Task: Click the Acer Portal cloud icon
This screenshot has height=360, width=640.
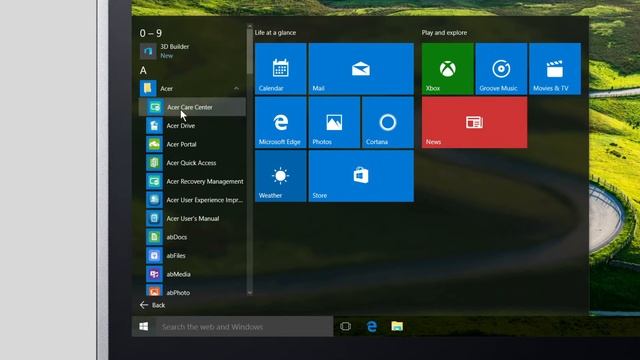Action: click(154, 144)
